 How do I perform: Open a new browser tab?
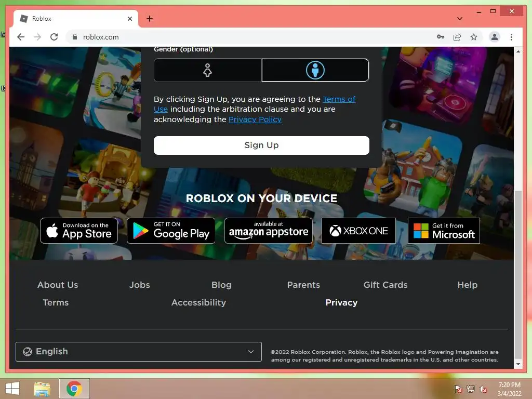[150, 19]
